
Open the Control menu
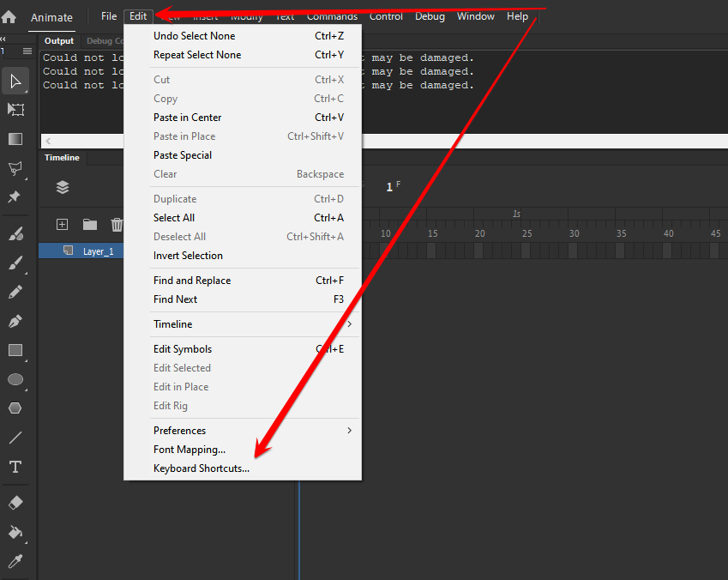pos(386,16)
